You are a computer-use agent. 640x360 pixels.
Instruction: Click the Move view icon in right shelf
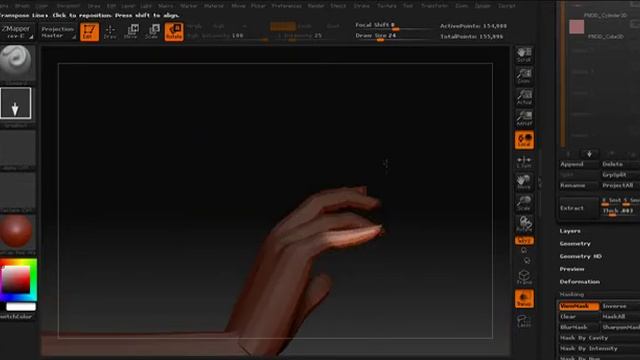click(x=524, y=182)
